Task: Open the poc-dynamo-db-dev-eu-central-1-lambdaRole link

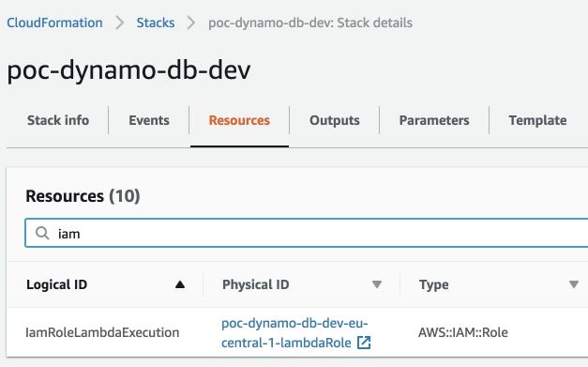Action: [294, 333]
